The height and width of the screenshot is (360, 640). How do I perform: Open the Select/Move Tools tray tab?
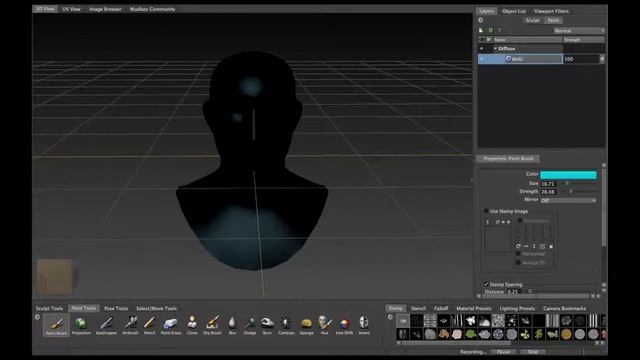pyautogui.click(x=156, y=308)
